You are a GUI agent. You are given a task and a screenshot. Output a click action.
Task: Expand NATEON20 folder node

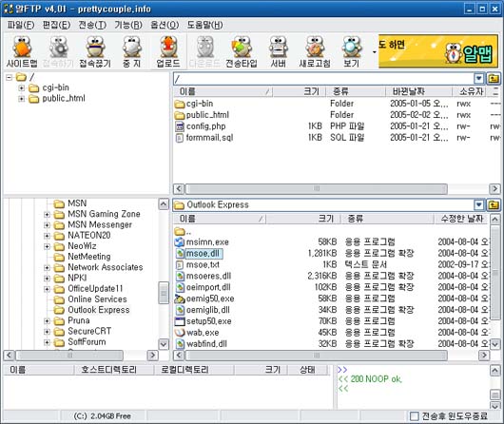47,236
